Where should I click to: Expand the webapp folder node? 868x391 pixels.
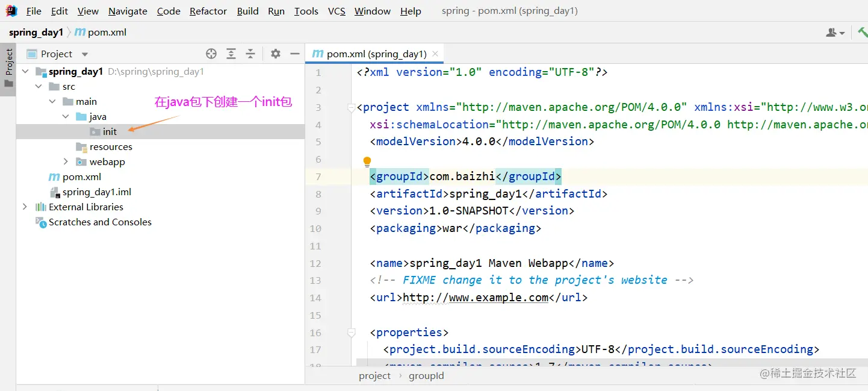[x=66, y=161]
